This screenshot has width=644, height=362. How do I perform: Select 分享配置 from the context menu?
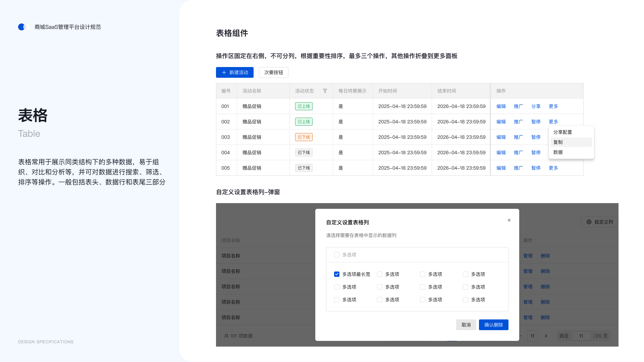(563, 132)
